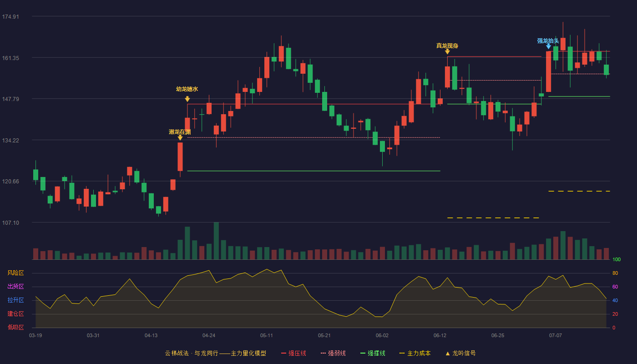Click the tall red candlestick below 强龙抬头
637x364 pixels.
tap(548, 71)
